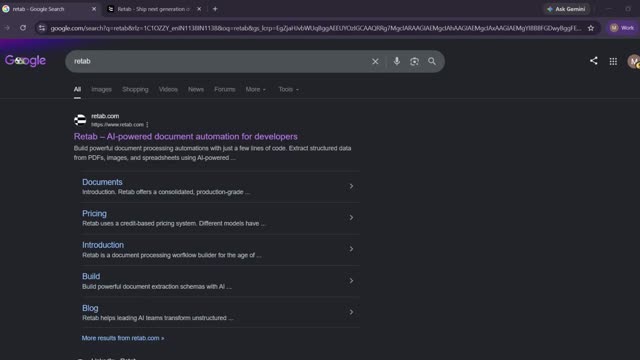The image size is (640, 360).
Task: Expand chevron on Introduction row
Action: tap(351, 249)
